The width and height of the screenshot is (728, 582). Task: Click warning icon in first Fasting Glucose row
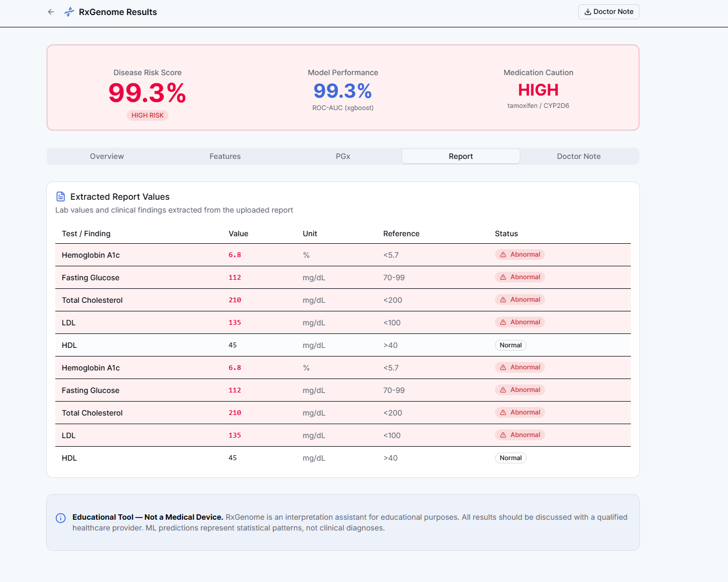point(503,277)
